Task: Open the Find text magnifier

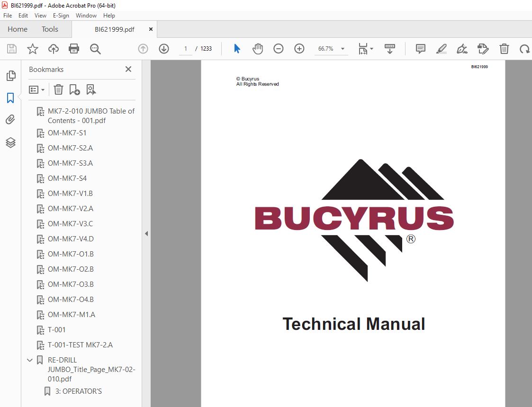Action: 95,49
